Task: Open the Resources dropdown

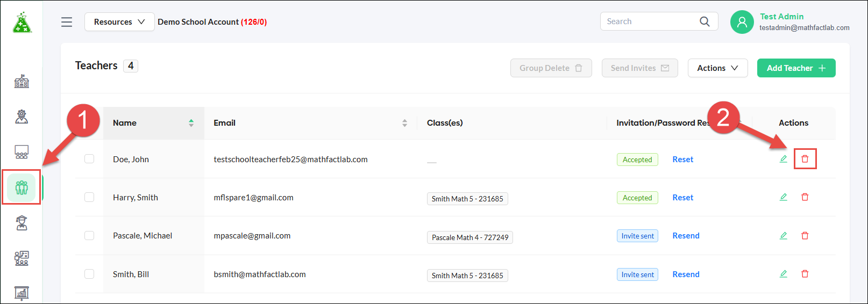Action: click(x=119, y=22)
